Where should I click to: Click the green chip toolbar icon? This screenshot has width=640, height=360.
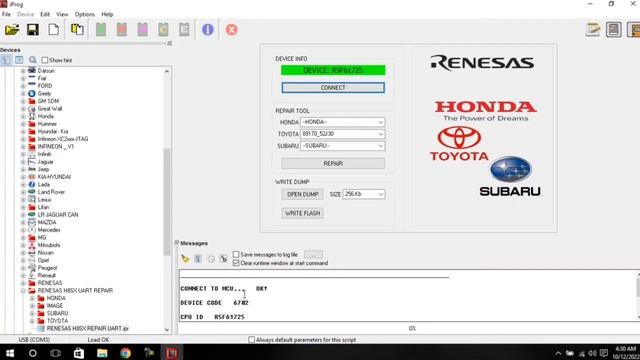click(x=101, y=29)
